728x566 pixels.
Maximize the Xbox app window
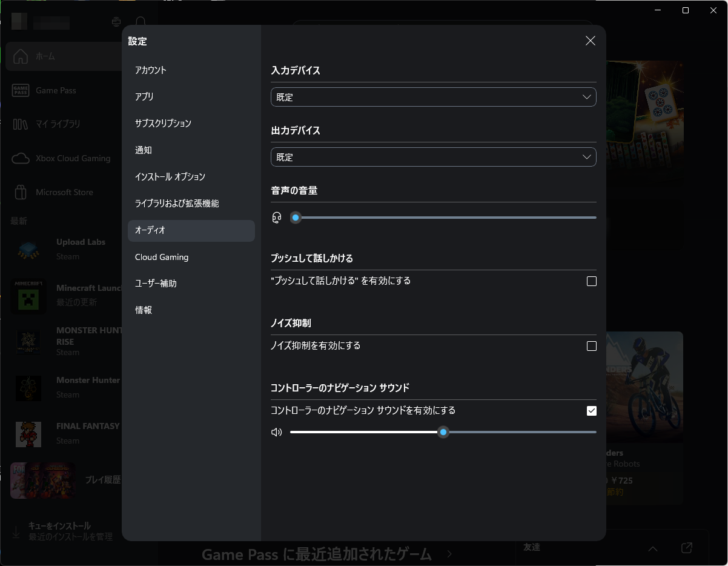685,10
